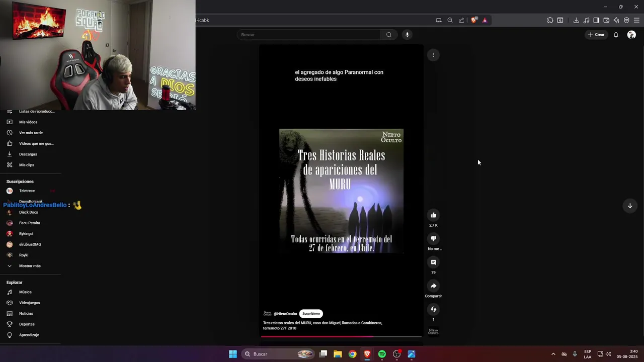644x362 pixels.
Task: Show hidden system tray icons chevron
Action: (553, 354)
